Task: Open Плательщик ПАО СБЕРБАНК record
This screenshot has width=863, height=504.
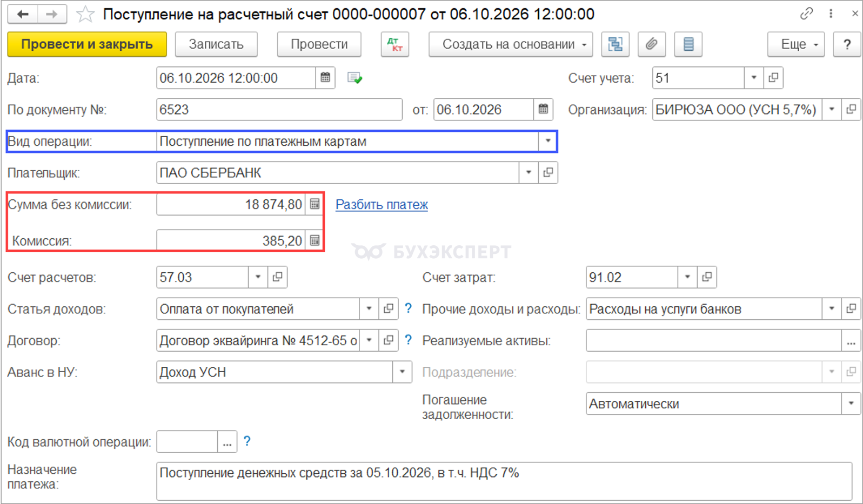Action: (548, 173)
